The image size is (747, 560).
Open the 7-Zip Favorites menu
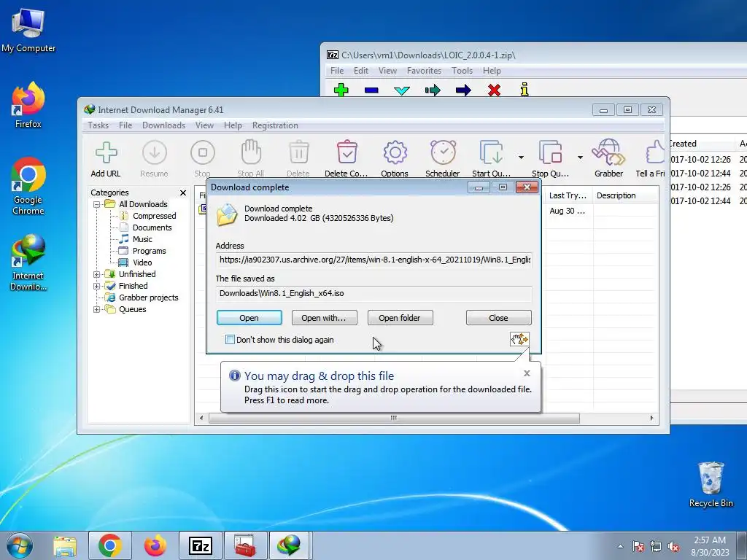pyautogui.click(x=424, y=71)
